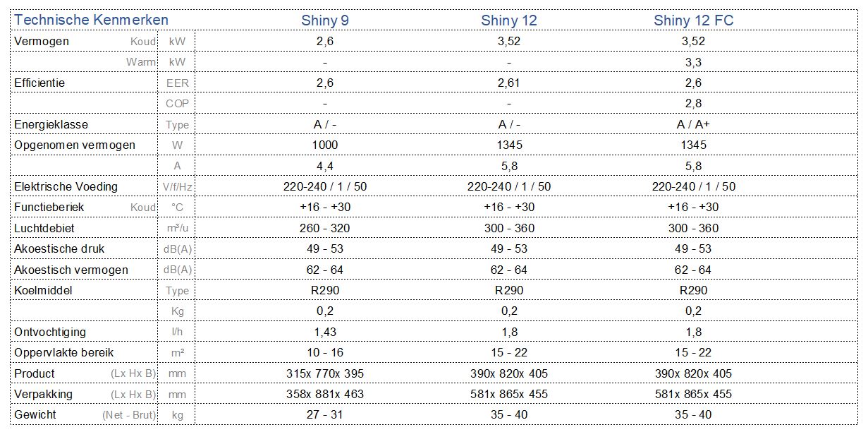Select the Koelmiddel R290 cell under Shiny 12
The image size is (868, 432).
(509, 290)
